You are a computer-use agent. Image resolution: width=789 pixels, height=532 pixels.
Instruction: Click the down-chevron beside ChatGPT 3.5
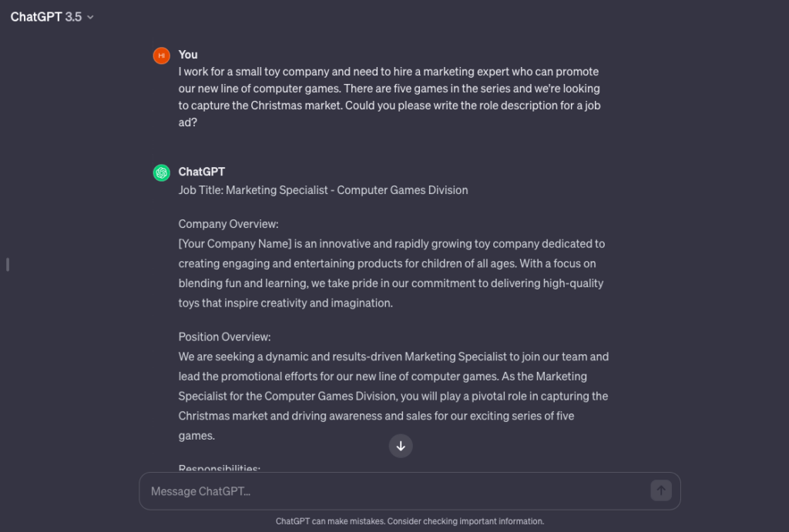click(89, 16)
